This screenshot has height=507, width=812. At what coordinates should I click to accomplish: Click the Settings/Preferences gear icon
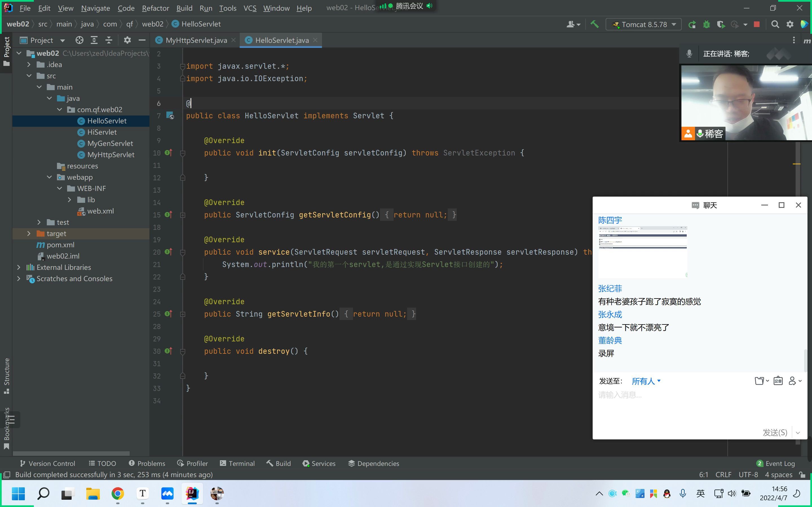point(789,24)
